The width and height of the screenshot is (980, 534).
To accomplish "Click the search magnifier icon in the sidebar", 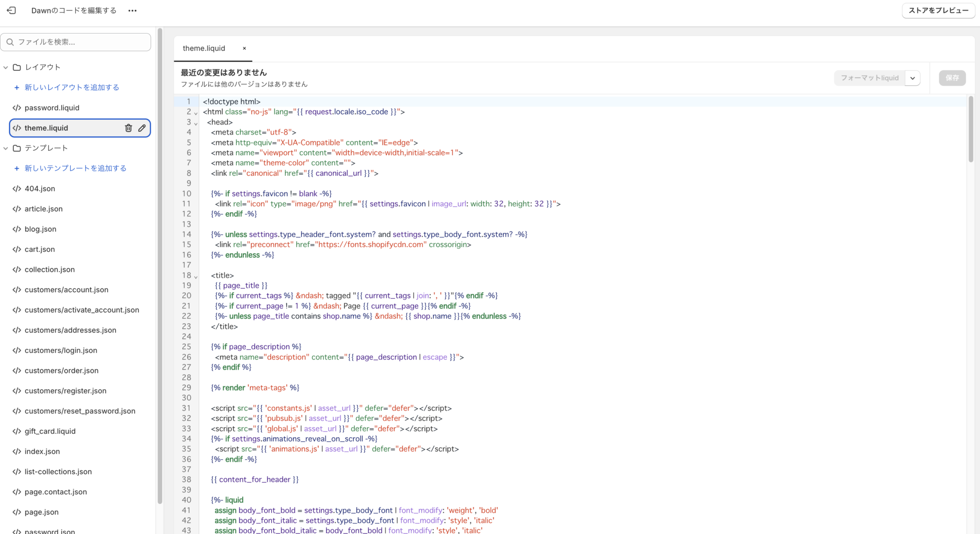I will pyautogui.click(x=10, y=42).
